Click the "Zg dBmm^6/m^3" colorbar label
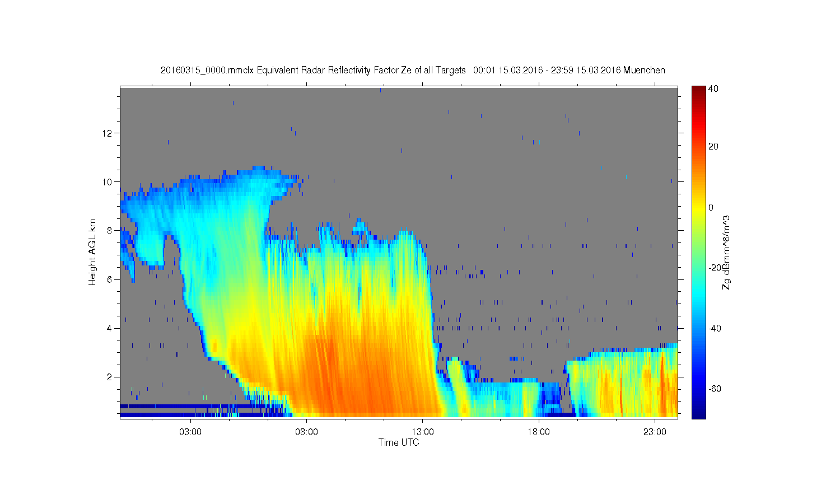Image resolution: width=840 pixels, height=504 pixels. (x=726, y=253)
